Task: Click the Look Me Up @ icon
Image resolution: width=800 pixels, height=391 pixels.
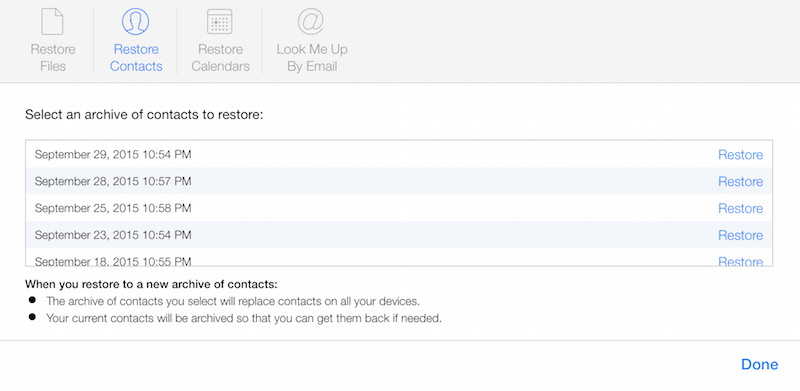Action: click(x=311, y=21)
